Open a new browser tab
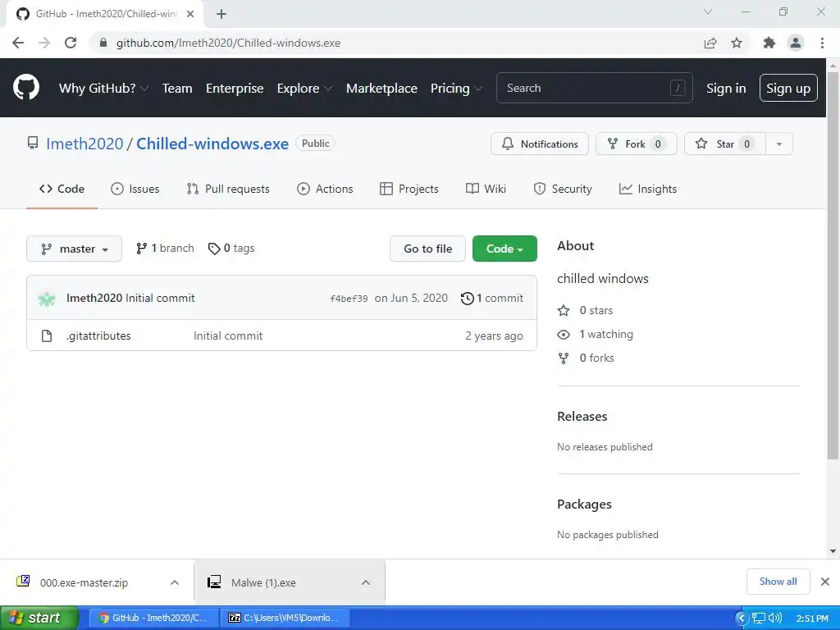 pyautogui.click(x=221, y=14)
